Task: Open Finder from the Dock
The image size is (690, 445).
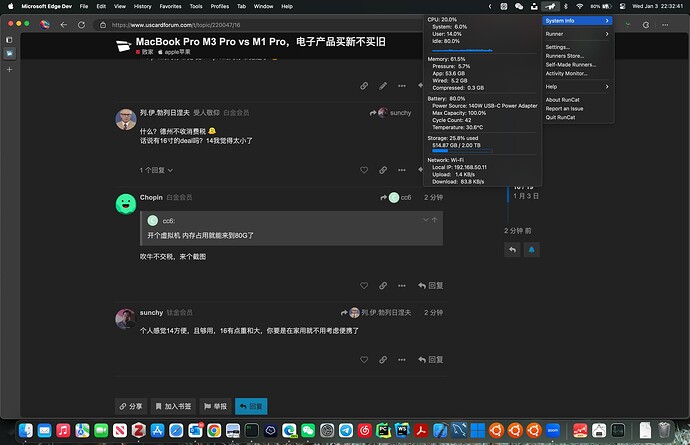Action: tap(26, 430)
